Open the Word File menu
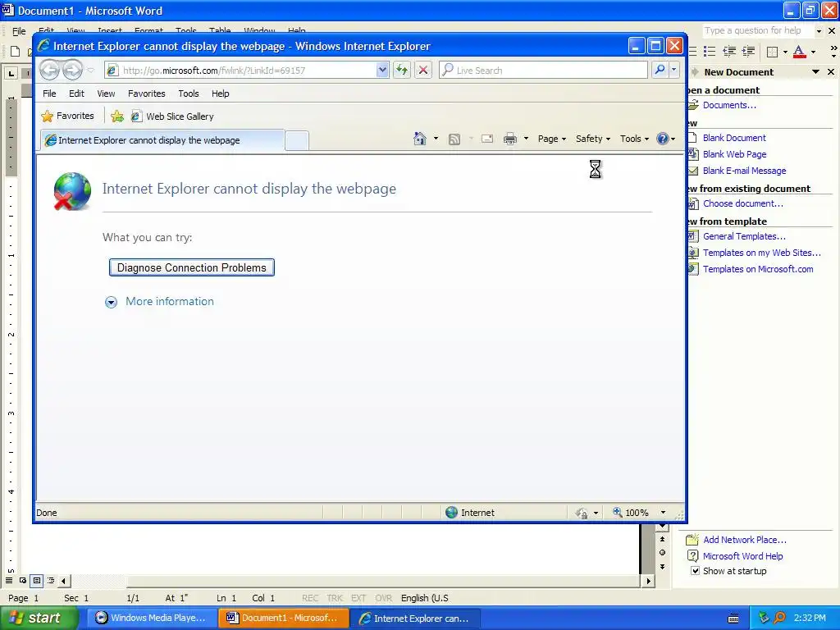This screenshot has width=840, height=630. tap(19, 31)
